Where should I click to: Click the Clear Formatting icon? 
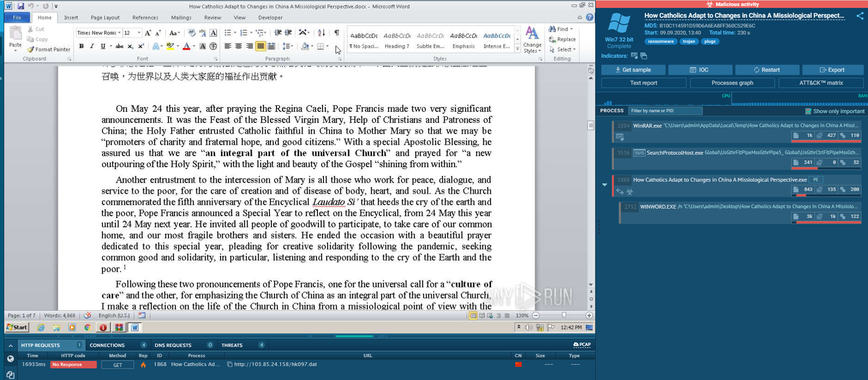(x=192, y=33)
